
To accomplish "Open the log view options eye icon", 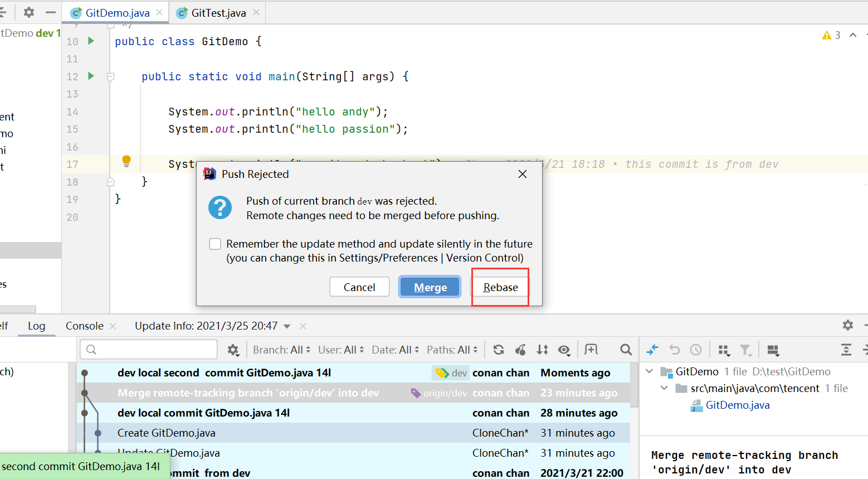I will tap(564, 350).
